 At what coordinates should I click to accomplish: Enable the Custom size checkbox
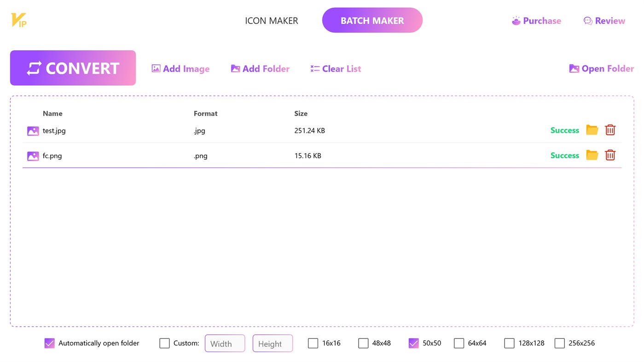[164, 343]
